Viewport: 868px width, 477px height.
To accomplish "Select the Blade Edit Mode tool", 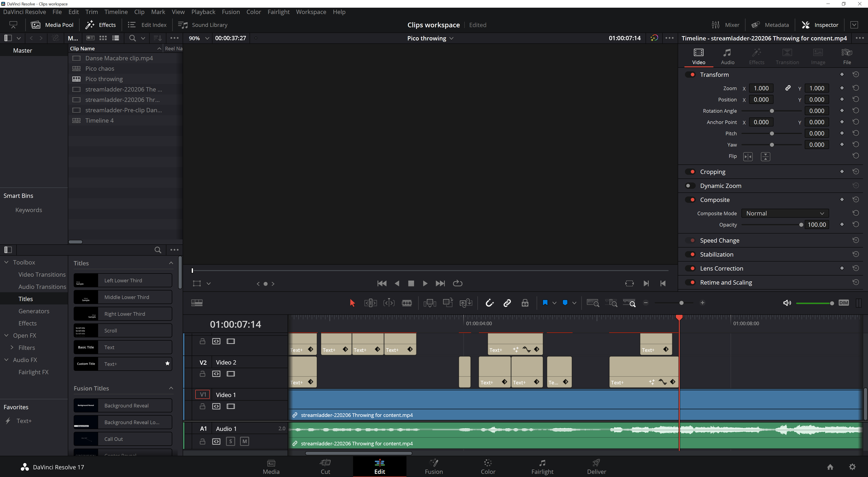I will tap(407, 303).
